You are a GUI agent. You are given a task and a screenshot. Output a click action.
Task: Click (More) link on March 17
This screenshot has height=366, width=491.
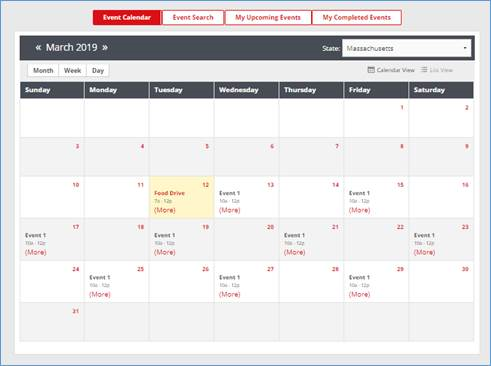(x=36, y=252)
